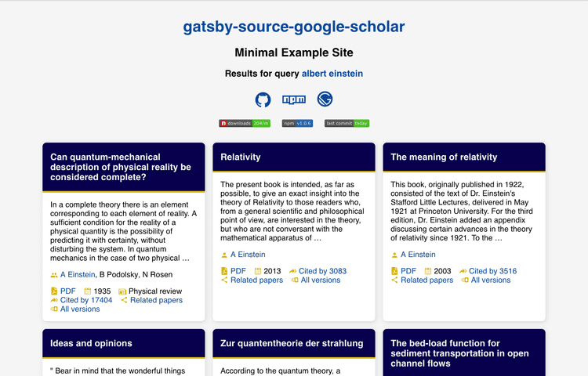The width and height of the screenshot is (588, 376).
Task: Click the npm logo icon
Action: (294, 99)
